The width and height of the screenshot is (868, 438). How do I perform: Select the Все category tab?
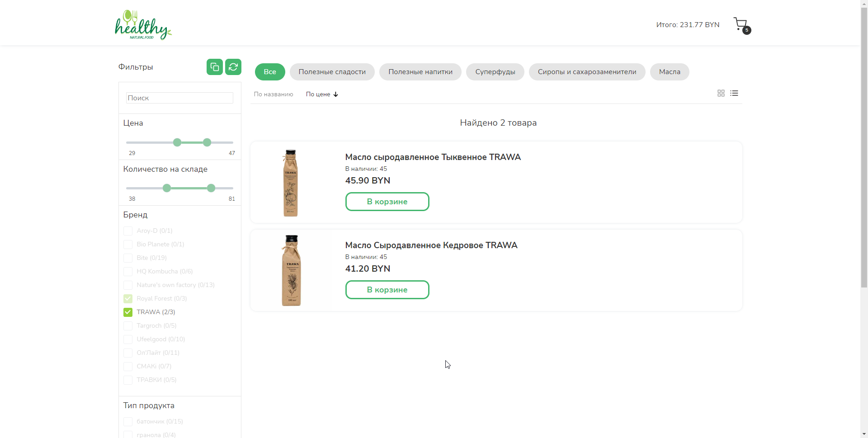(270, 72)
